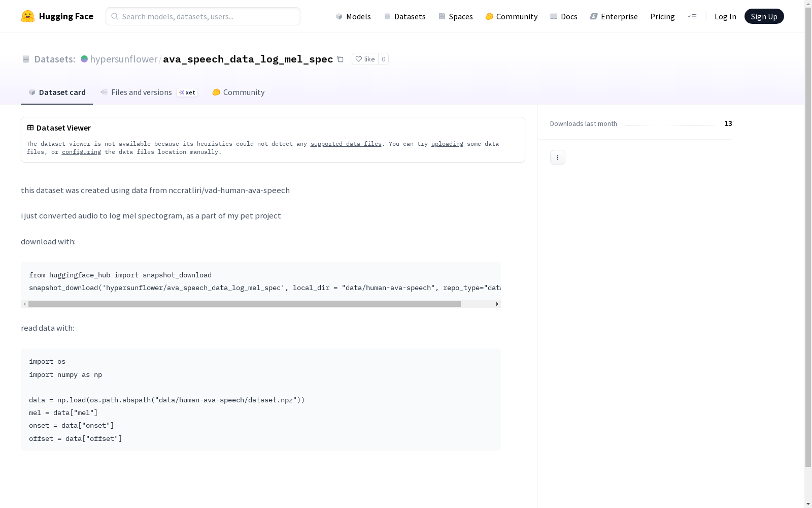Open the three-dot options menu
Viewport: 812px width, 508px height.
click(x=557, y=157)
